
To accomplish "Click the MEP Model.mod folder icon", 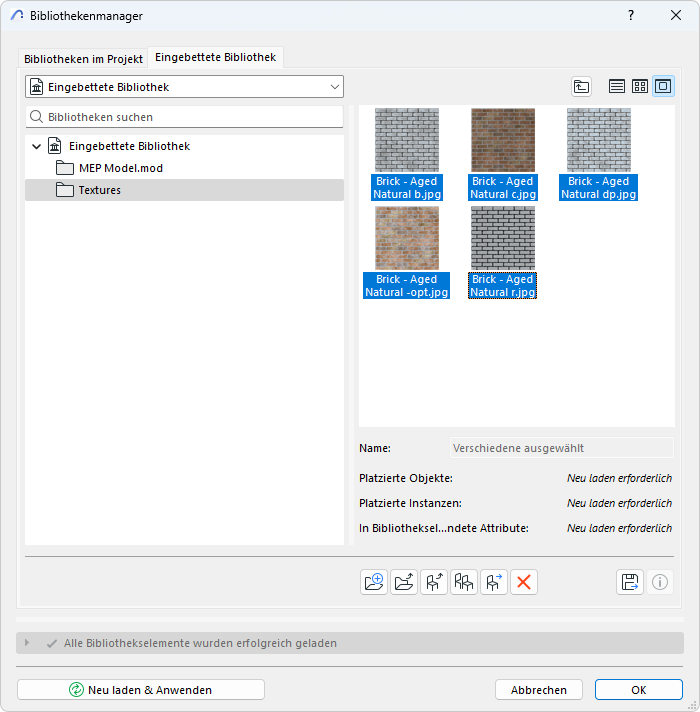I will [x=65, y=168].
